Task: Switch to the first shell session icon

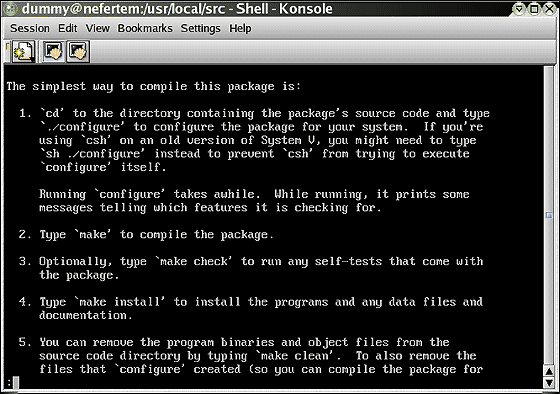Action: [53, 52]
